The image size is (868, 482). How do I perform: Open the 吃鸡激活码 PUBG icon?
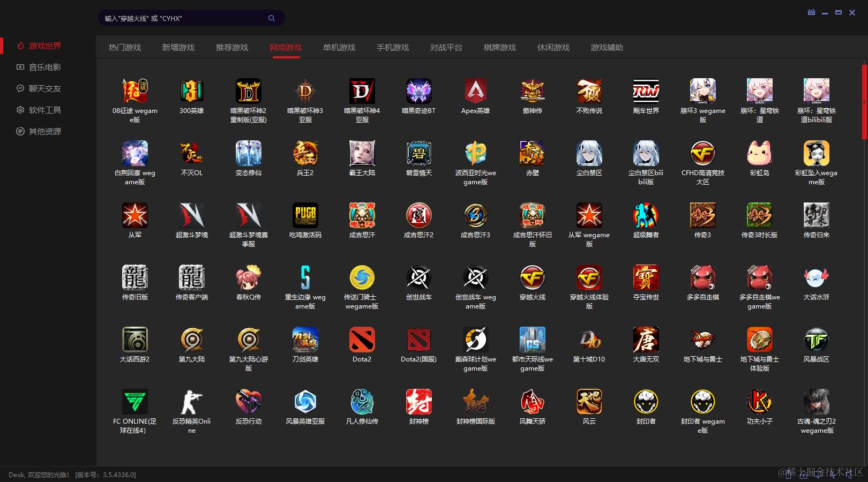point(305,215)
